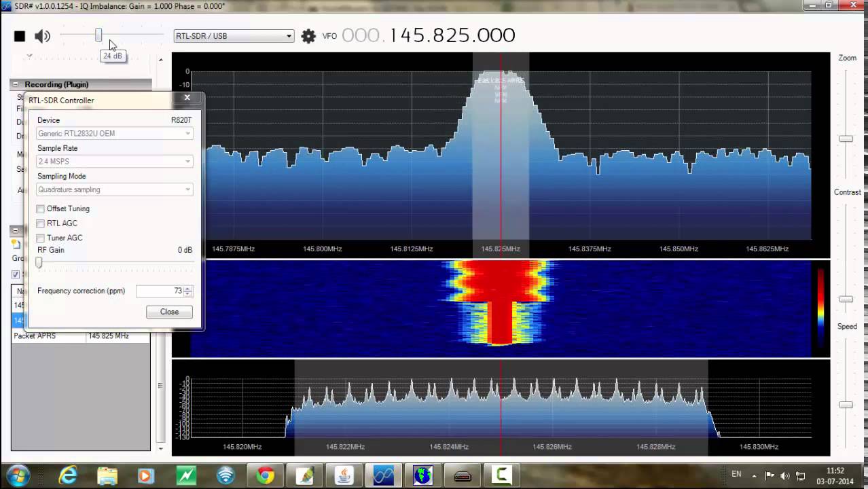
Task: Click the waterfall display signal trace
Action: point(501,302)
